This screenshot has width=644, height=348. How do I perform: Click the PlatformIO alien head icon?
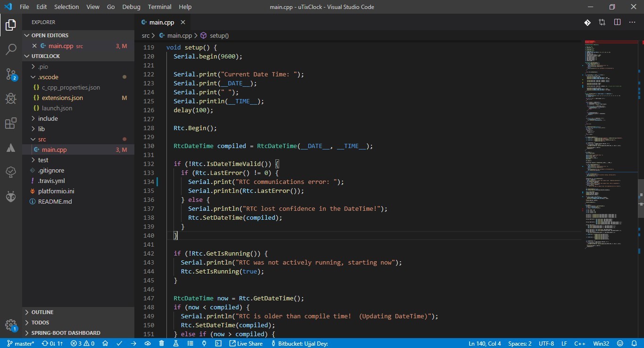click(x=11, y=197)
